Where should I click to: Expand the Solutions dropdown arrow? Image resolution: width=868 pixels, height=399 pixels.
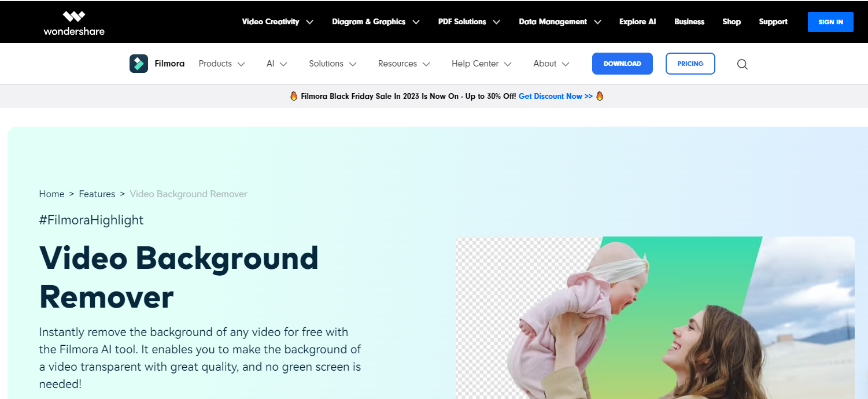pos(353,64)
